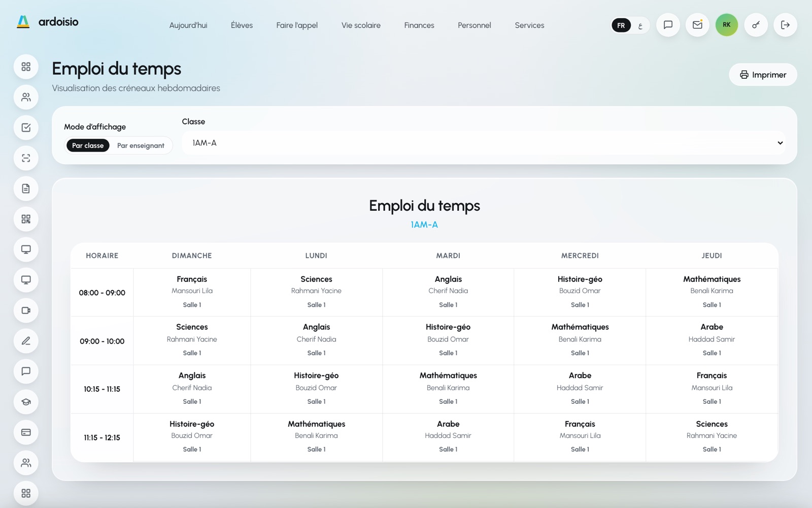
Task: Open the video camera icon in sidebar
Action: tap(26, 310)
